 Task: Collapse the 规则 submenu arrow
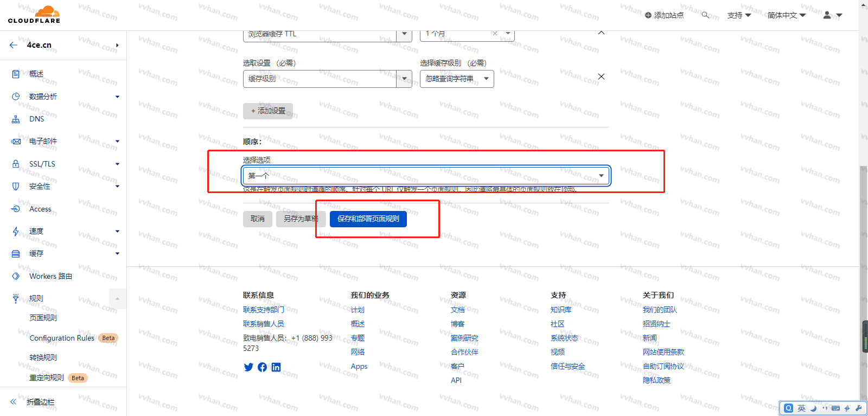pos(117,299)
